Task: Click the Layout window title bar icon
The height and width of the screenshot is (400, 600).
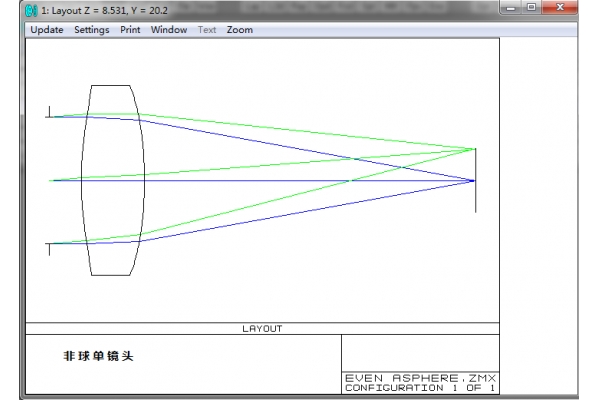Action: point(29,9)
